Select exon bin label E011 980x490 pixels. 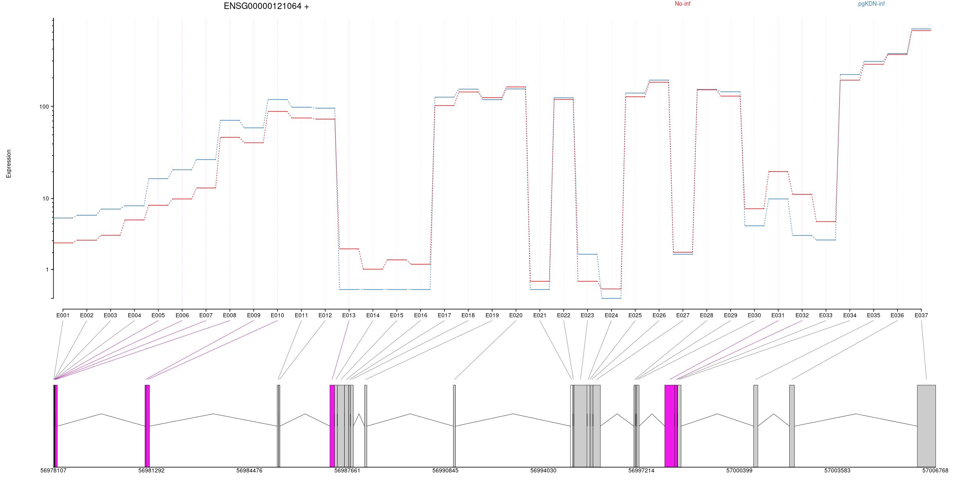pos(301,315)
